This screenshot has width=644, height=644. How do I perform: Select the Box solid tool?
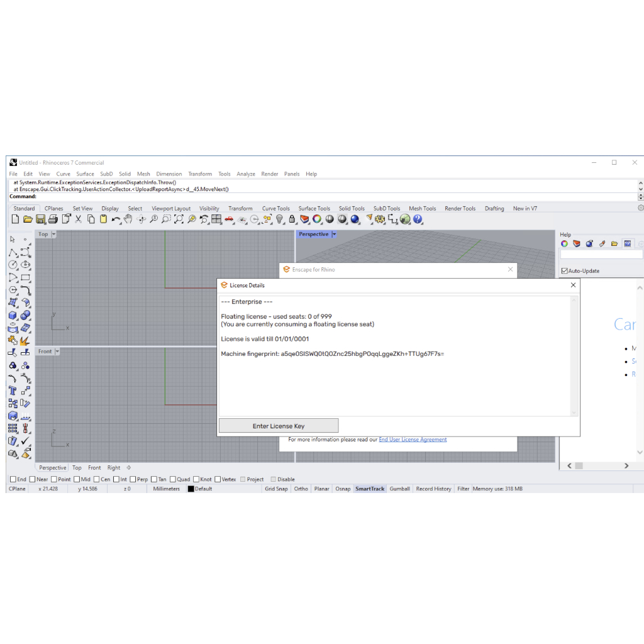13,315
